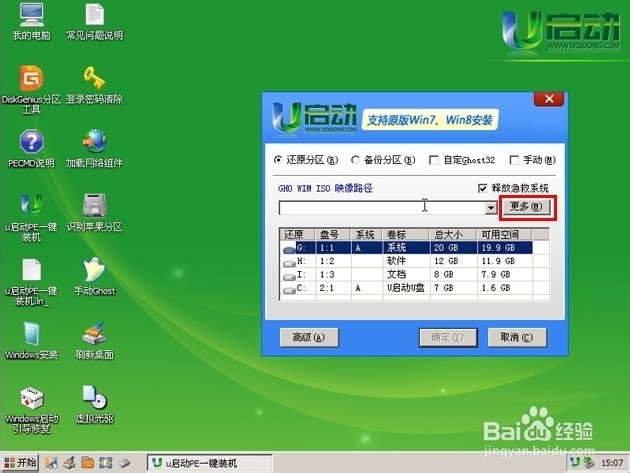The width and height of the screenshot is (630, 473).
Task: Sort by the 系统 column header
Action: point(366,234)
